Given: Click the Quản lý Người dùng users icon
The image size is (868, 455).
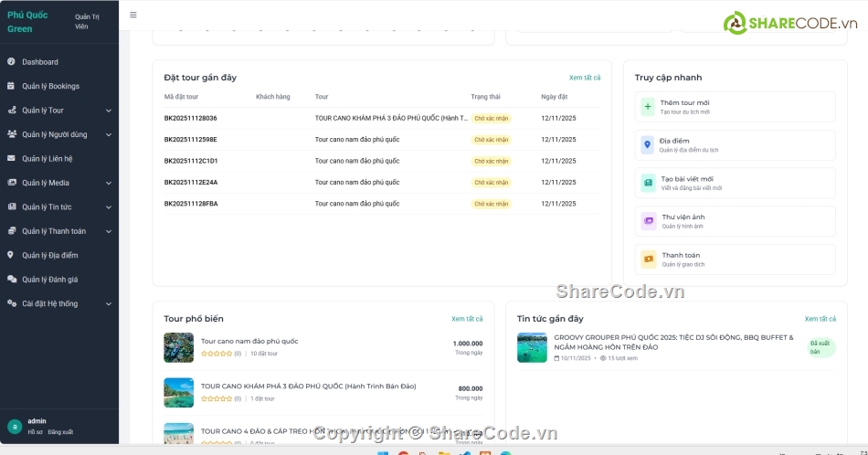Looking at the screenshot, I should tap(12, 134).
